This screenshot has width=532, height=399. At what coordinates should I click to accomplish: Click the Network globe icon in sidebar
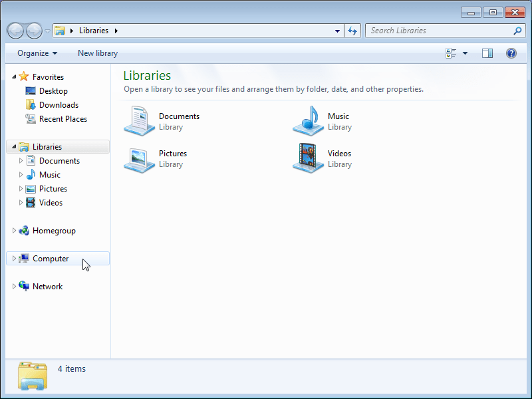tap(24, 286)
